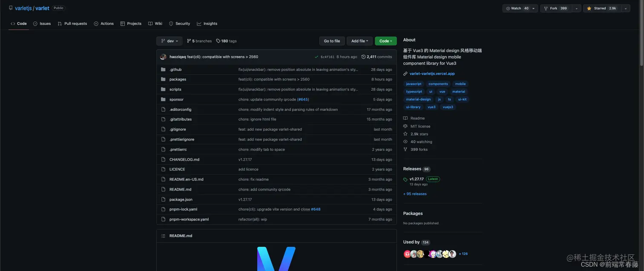644x271 pixels.
Task: Open the Watch notifications dropdown
Action: [x=520, y=8]
